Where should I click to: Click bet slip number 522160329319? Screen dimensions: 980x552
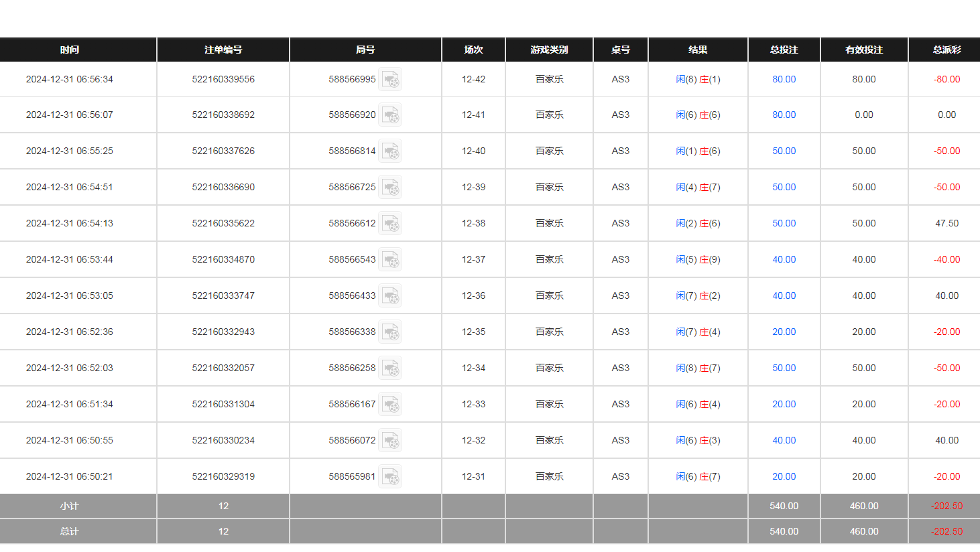223,476
